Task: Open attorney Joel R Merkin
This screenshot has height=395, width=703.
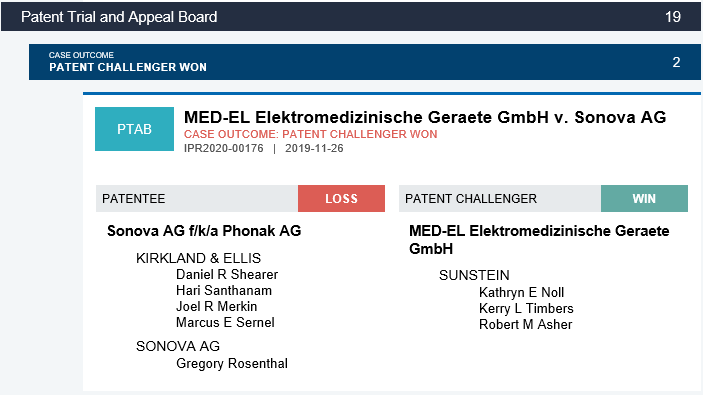Action: pos(217,307)
